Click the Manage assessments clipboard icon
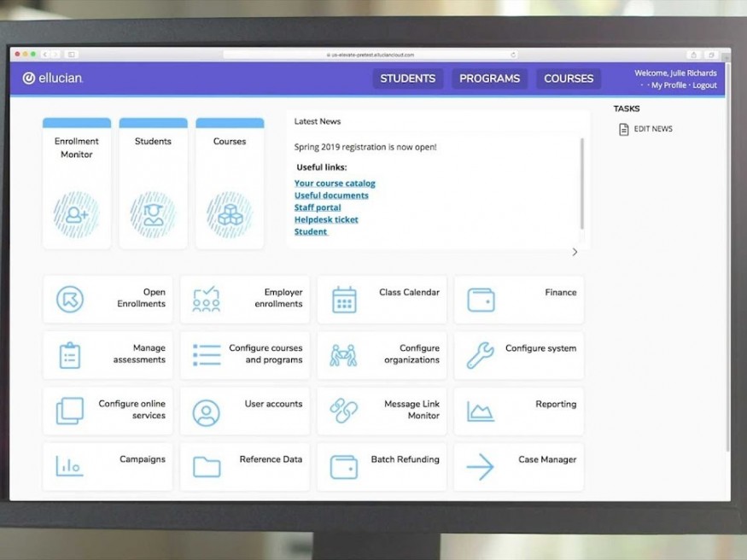 point(70,355)
